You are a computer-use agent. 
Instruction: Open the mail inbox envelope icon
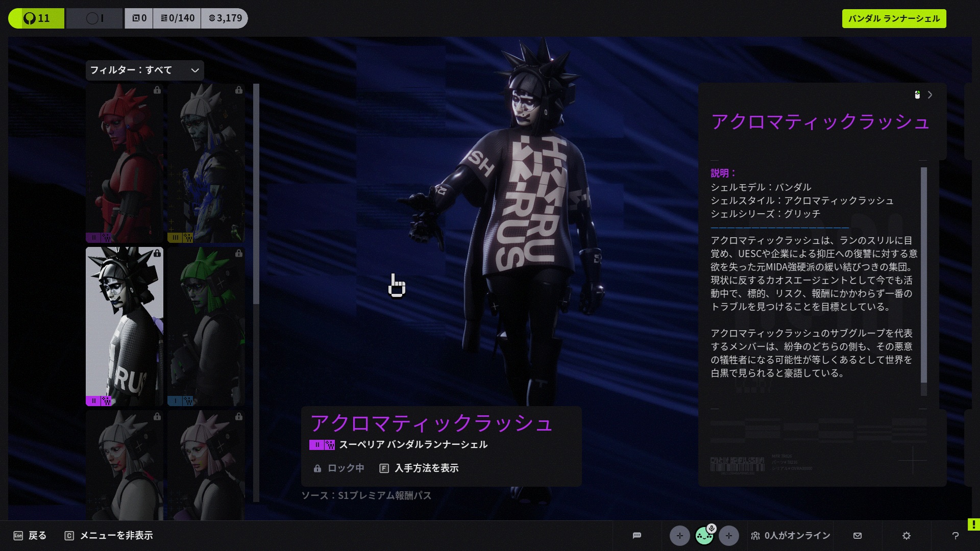857,535
